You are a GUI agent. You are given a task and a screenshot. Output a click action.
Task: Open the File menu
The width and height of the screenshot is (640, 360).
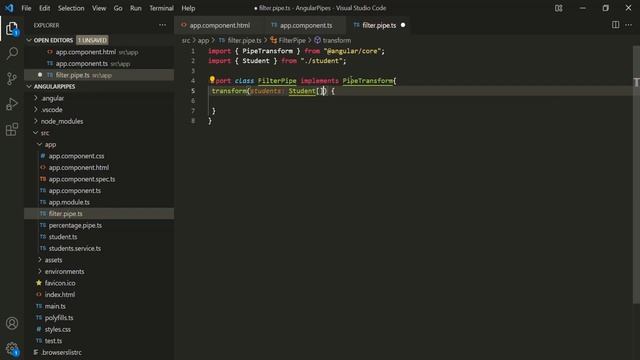pos(26,8)
